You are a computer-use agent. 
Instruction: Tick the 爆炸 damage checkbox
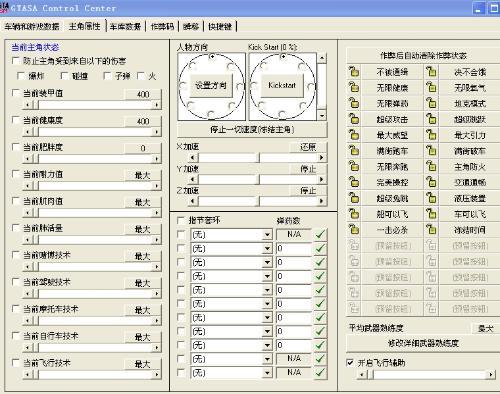point(21,76)
